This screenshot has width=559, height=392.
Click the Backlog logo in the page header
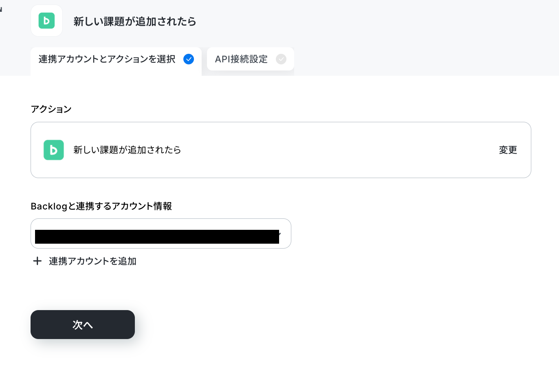[46, 21]
